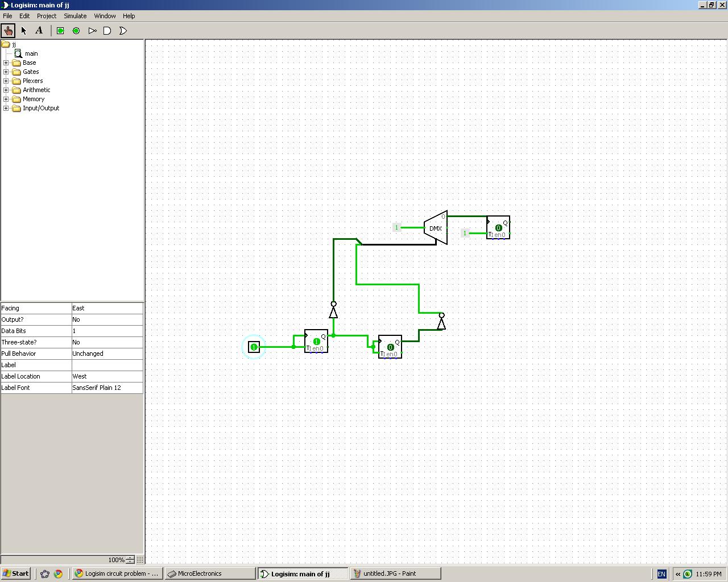The height and width of the screenshot is (582, 728).
Task: Click the second T flip-flop
Action: click(390, 347)
